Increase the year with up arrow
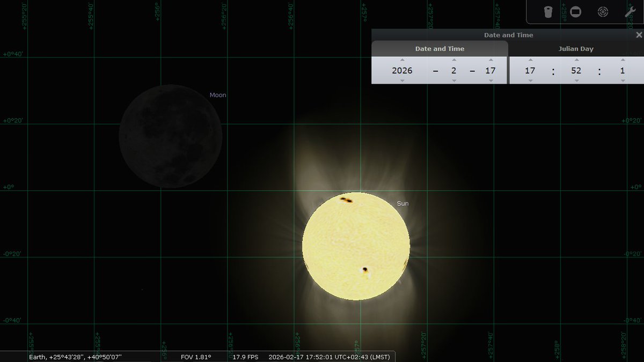Image resolution: width=644 pixels, height=362 pixels. 402,60
